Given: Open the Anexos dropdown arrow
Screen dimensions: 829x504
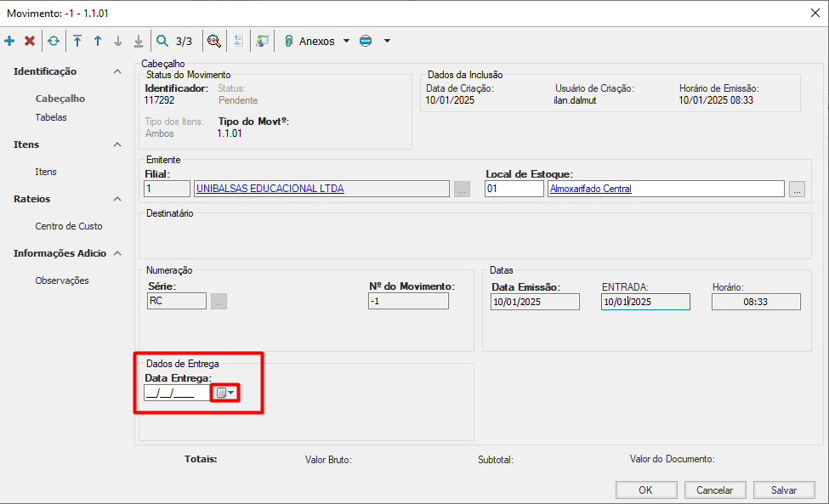Looking at the screenshot, I should (346, 41).
